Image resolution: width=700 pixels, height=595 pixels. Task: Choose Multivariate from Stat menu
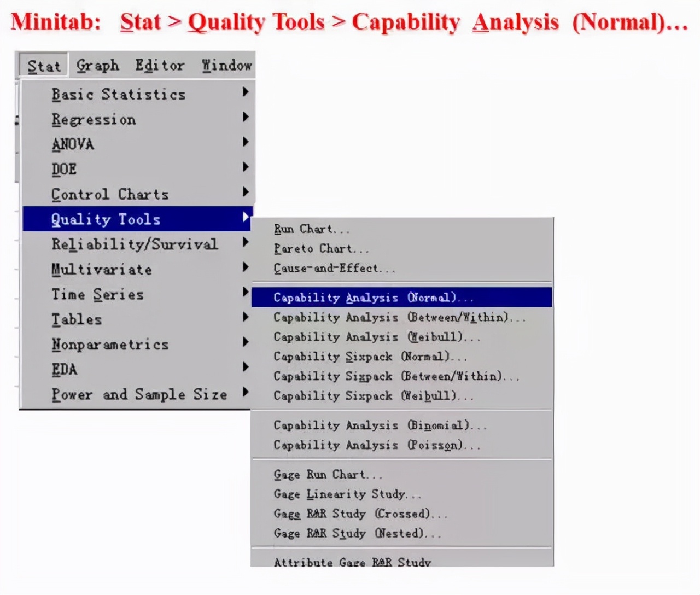tap(137, 269)
